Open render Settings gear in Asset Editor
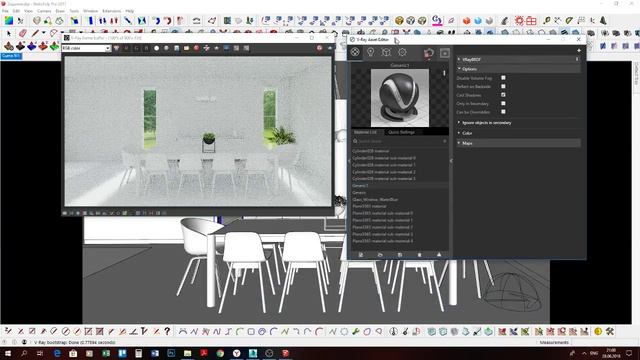The image size is (640, 360). [402, 52]
